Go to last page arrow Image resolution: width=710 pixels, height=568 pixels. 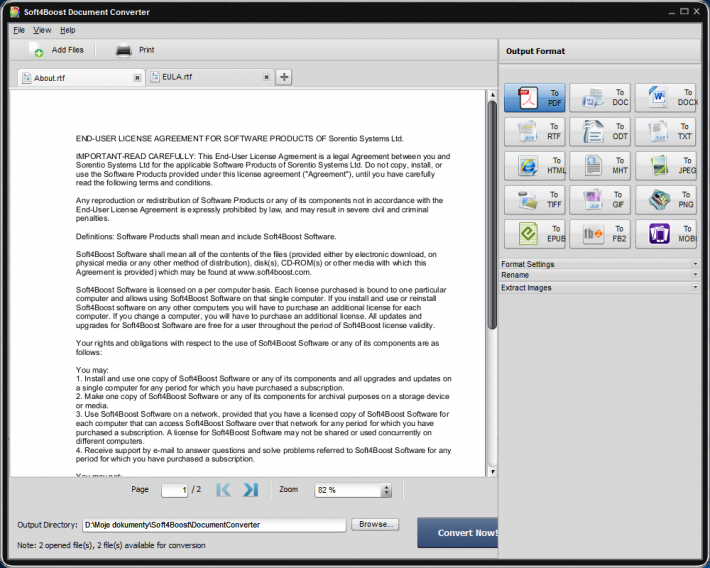pyautogui.click(x=250, y=490)
